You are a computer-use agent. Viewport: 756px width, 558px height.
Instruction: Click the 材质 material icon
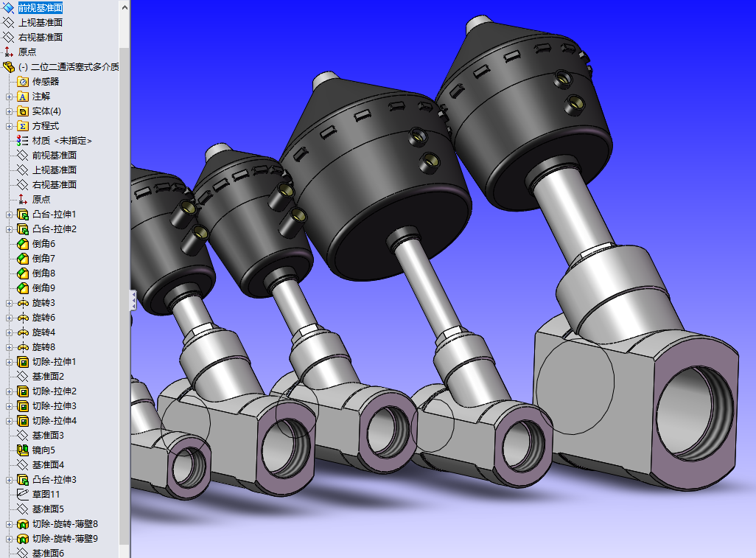tap(23, 141)
